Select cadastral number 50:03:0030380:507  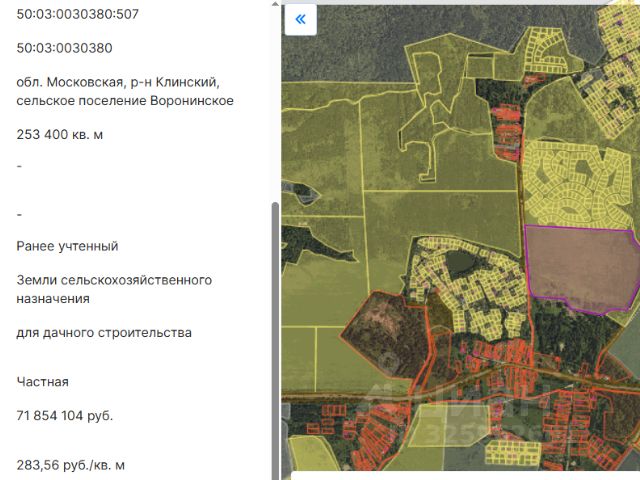(x=78, y=14)
